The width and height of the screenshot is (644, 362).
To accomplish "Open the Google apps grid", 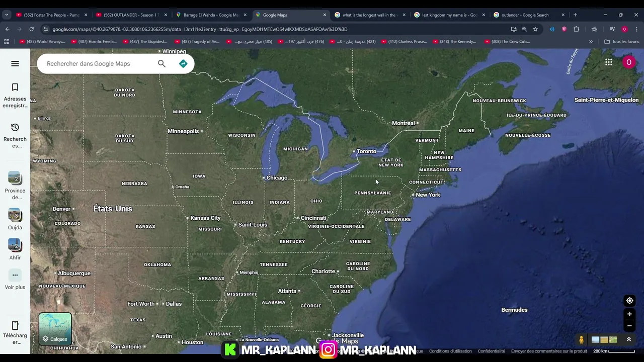I will tap(609, 62).
